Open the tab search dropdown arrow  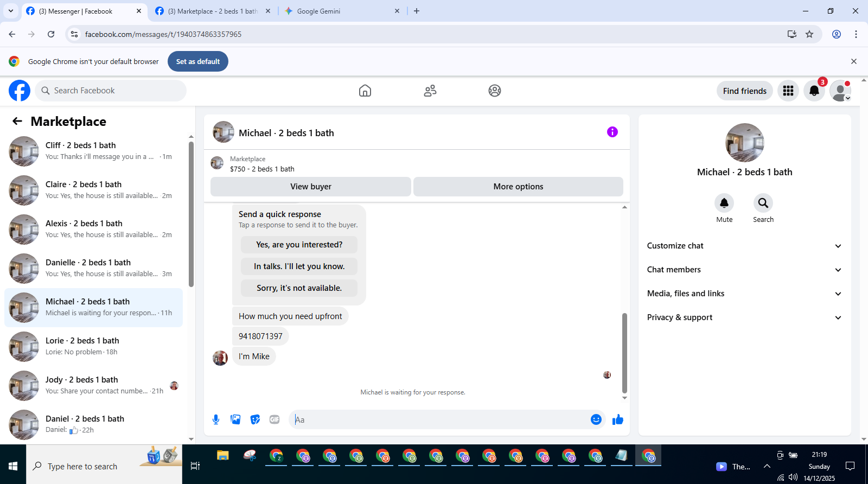pyautogui.click(x=11, y=11)
